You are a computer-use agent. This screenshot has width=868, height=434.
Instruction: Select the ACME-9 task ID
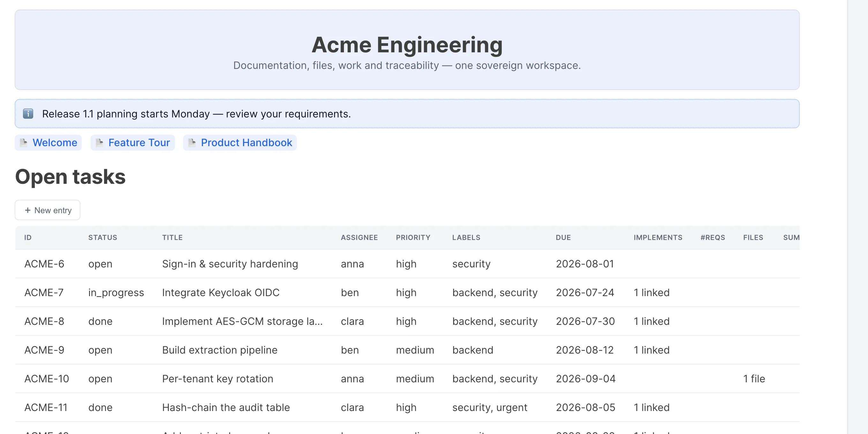44,350
